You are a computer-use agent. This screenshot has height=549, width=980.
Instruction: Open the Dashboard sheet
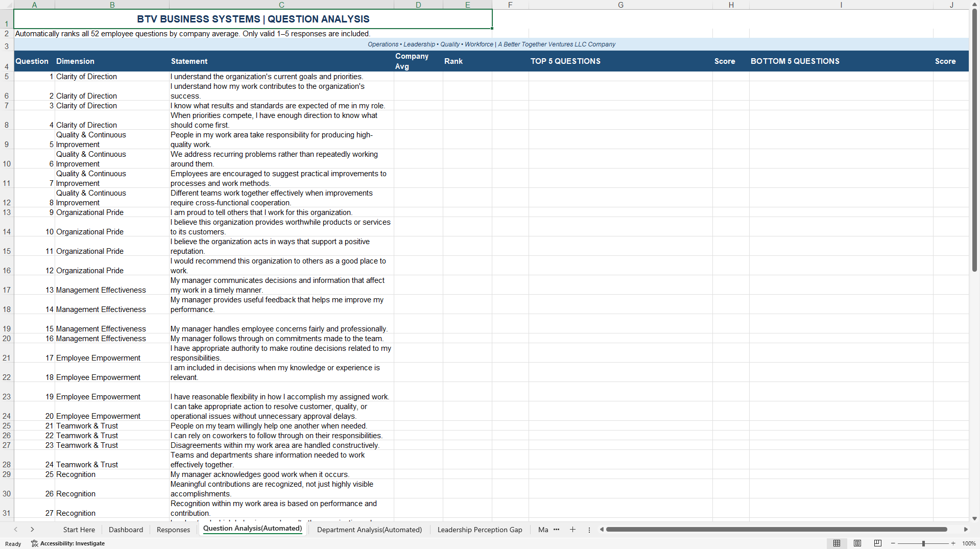(126, 530)
